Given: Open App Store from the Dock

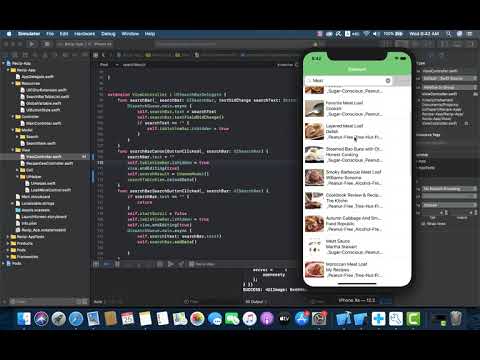Looking at the screenshot, I should click(x=302, y=319).
